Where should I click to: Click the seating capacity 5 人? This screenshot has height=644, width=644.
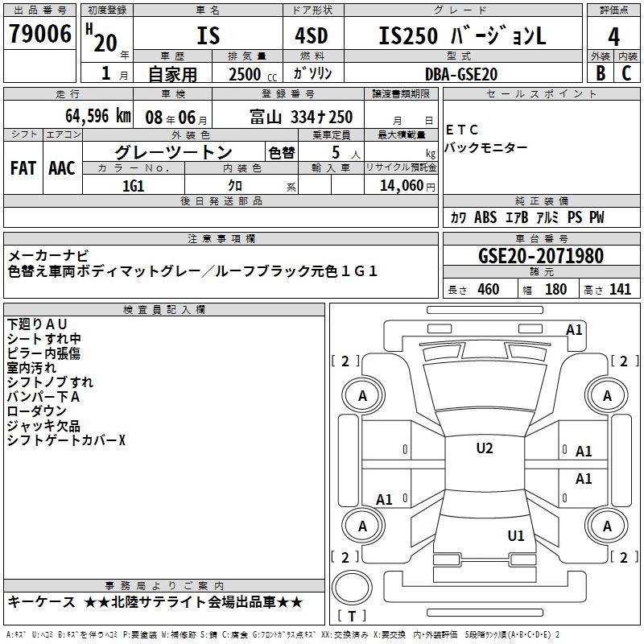tap(346, 153)
